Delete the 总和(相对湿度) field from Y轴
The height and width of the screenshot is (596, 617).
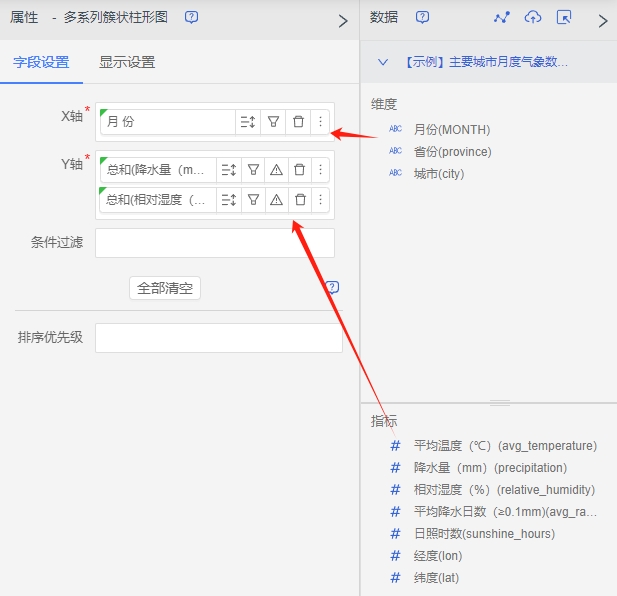299,200
